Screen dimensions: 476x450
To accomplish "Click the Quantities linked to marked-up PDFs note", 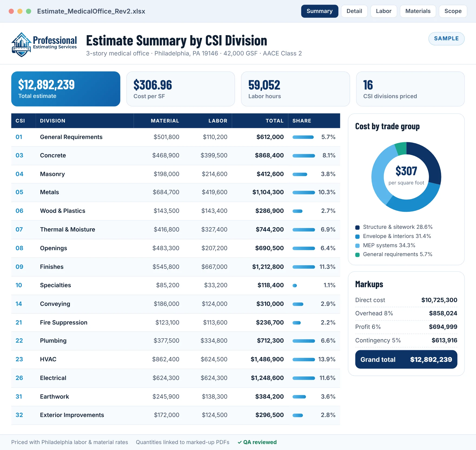I will pyautogui.click(x=183, y=442).
